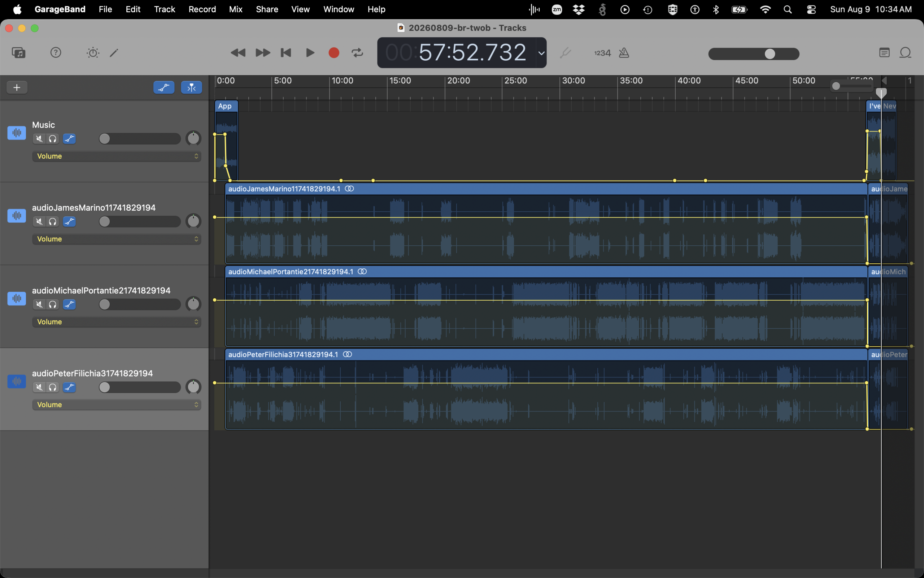Screen dimensions: 924x578
Task: Open the Loop Browser
Action: 905,53
